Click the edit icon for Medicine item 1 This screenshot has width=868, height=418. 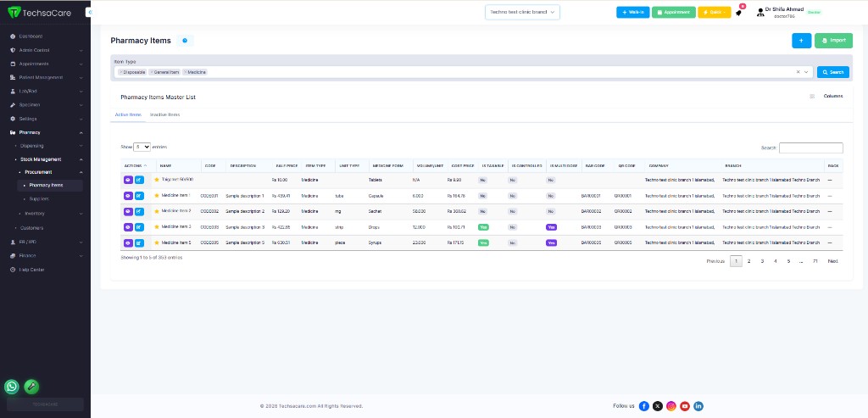click(139, 196)
